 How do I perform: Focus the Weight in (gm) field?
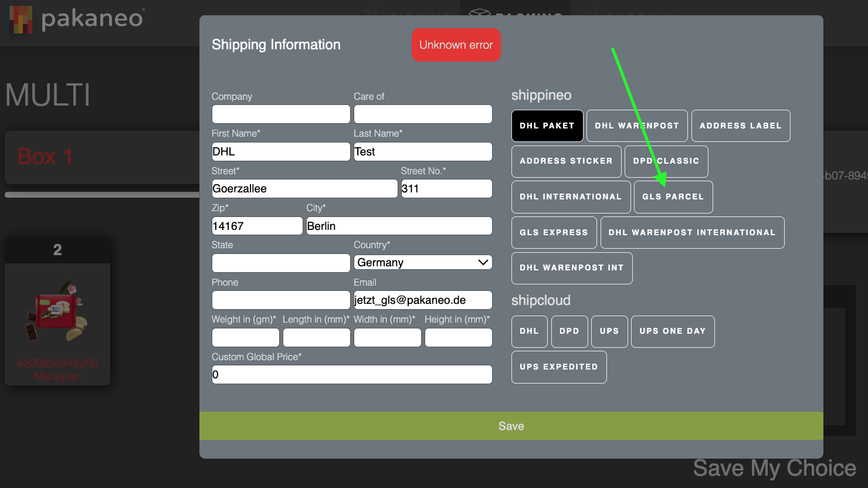246,337
